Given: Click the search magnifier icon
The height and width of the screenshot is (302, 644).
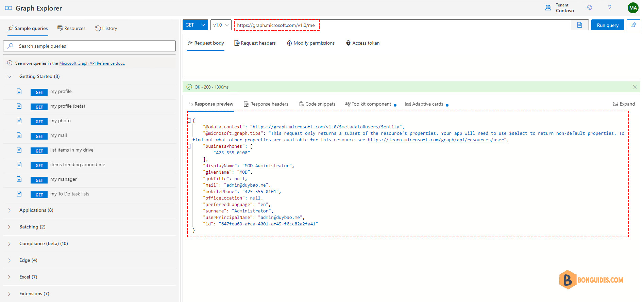Looking at the screenshot, I should tap(11, 46).
